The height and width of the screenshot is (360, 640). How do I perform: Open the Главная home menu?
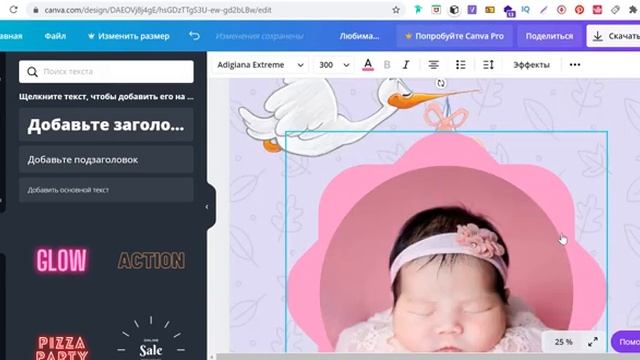(x=11, y=36)
